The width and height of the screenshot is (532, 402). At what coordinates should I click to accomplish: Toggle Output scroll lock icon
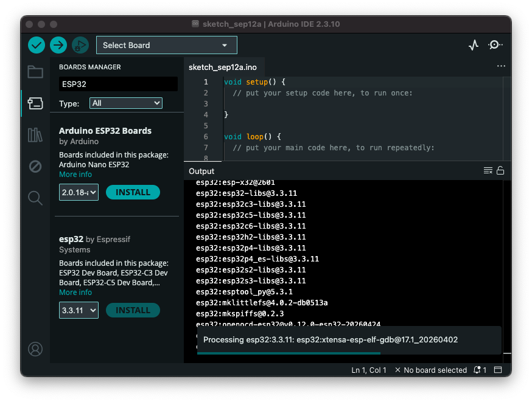[500, 170]
